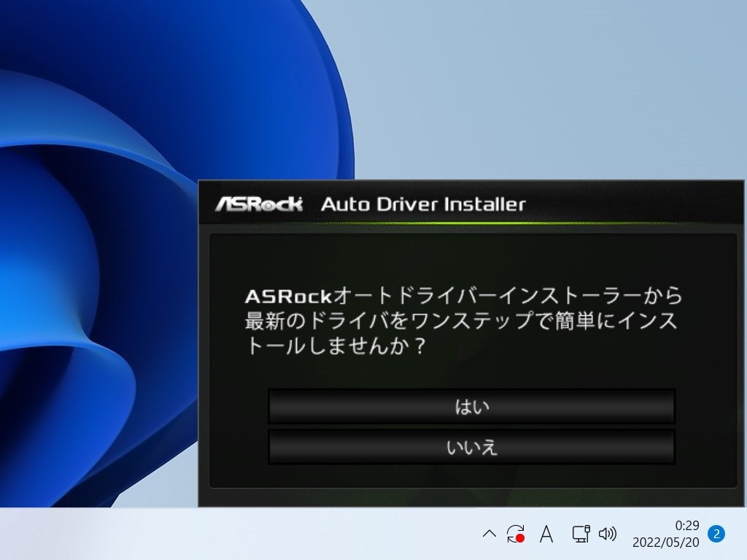Click the Auto Driver Installer title text

[422, 203]
